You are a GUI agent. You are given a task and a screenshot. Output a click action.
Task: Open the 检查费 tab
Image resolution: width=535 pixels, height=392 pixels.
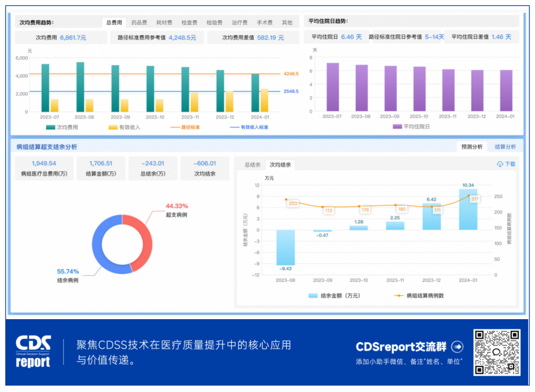coord(189,22)
